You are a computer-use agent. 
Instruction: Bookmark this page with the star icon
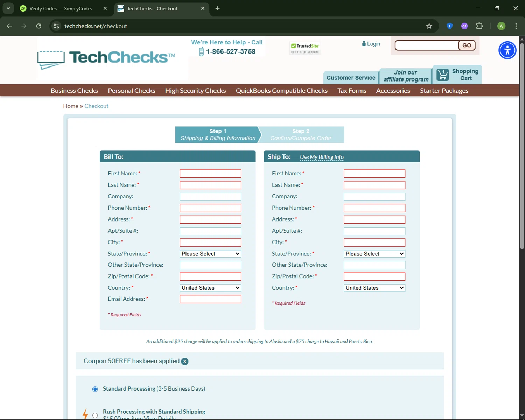(x=429, y=26)
